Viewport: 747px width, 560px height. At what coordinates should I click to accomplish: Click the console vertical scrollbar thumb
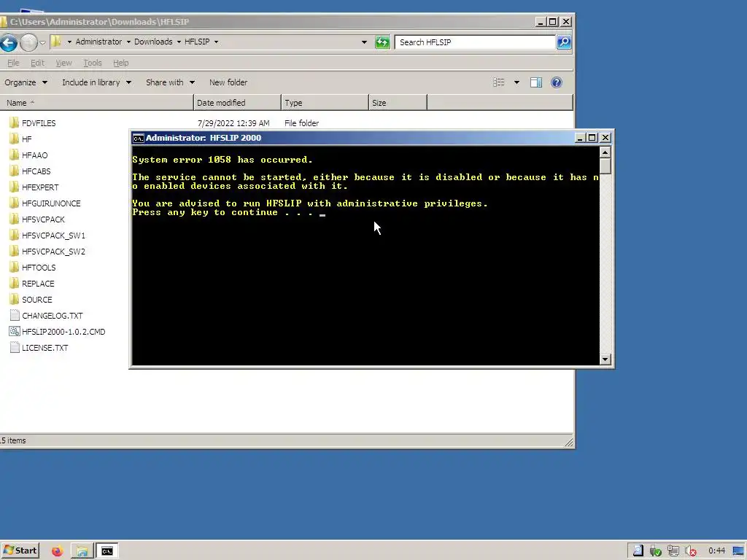pos(605,166)
